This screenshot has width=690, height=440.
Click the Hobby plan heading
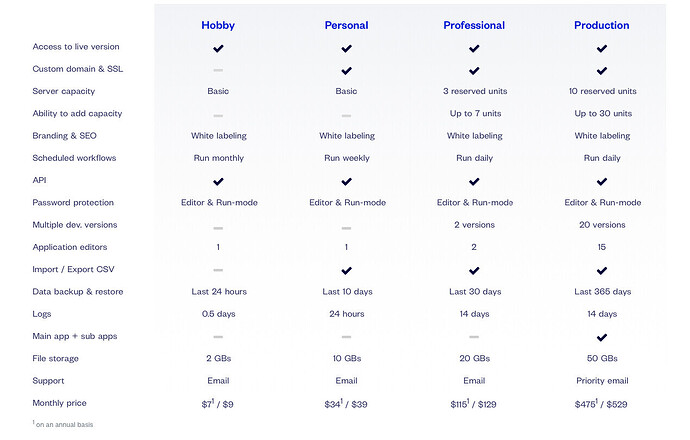[218, 26]
